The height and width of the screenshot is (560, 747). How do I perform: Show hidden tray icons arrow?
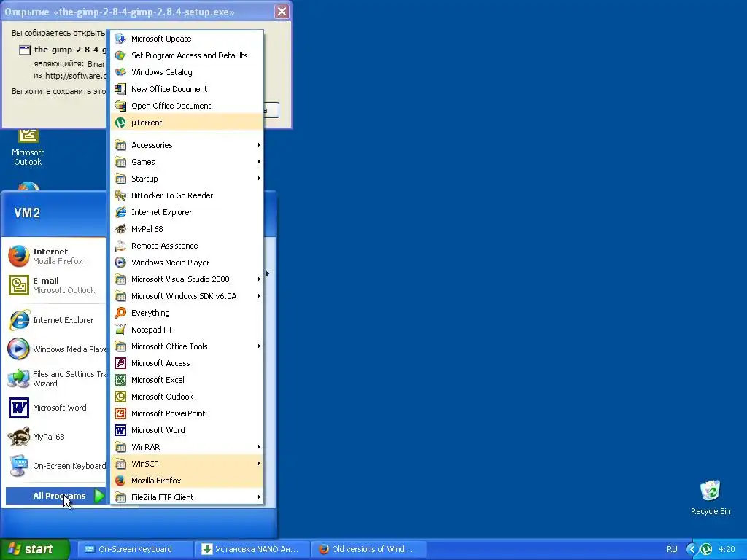click(692, 549)
